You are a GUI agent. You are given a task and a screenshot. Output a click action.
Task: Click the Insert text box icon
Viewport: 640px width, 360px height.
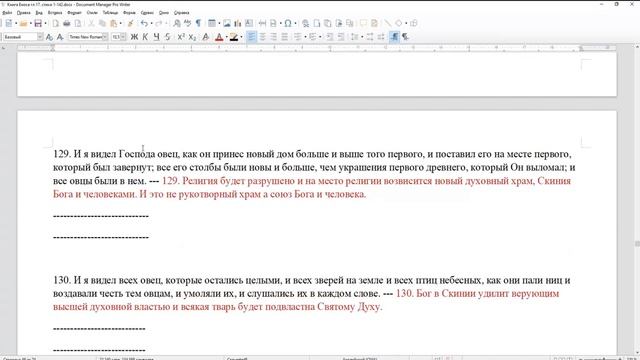[x=249, y=24]
